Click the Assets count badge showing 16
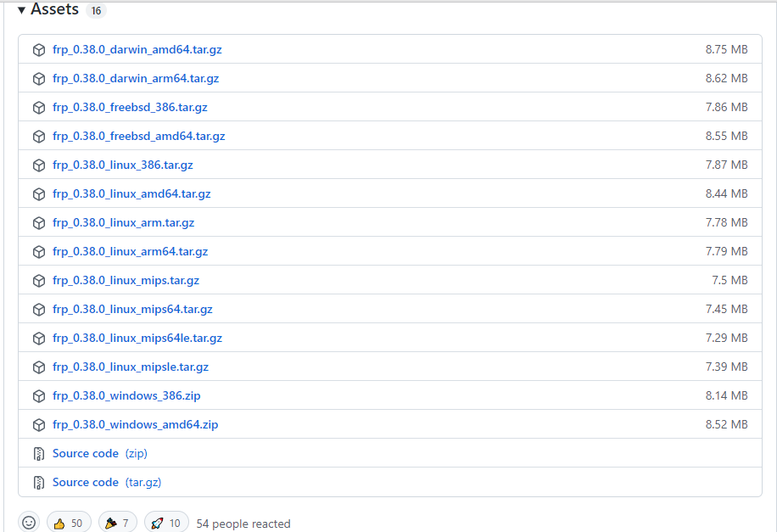This screenshot has width=777, height=532. 96,11
